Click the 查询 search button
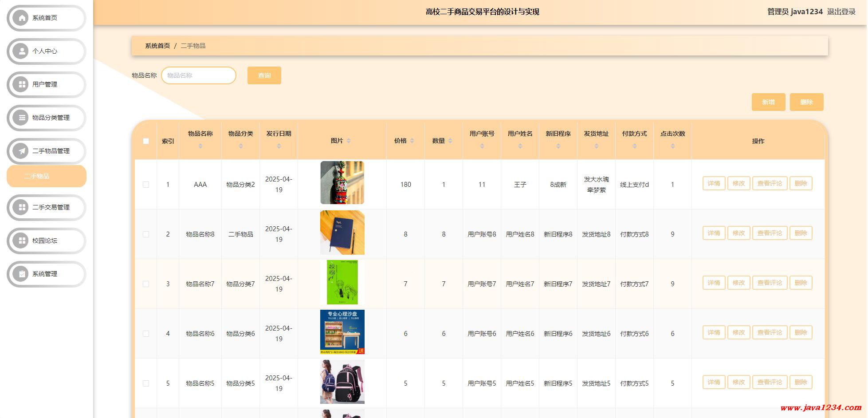 [x=264, y=75]
